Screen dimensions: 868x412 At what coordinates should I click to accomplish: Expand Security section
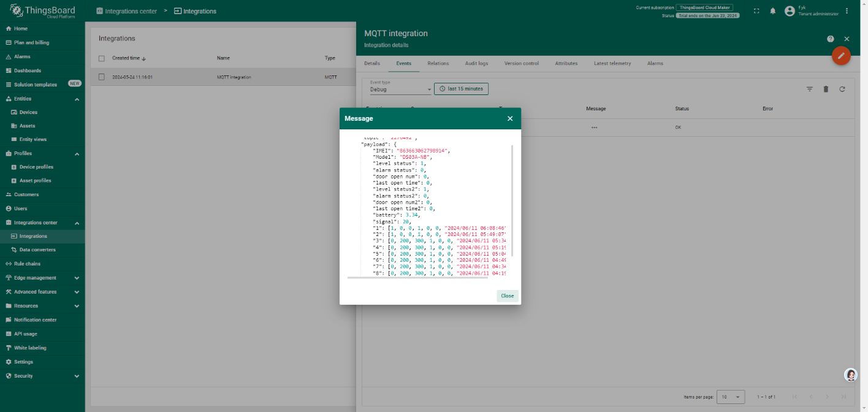77,376
